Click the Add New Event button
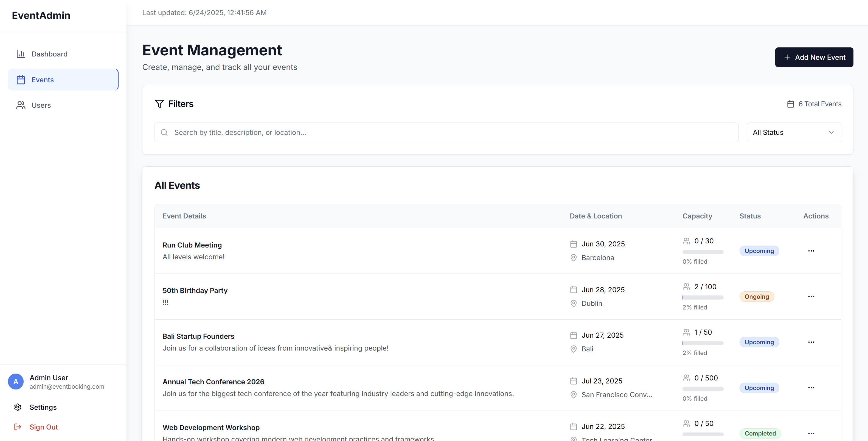The height and width of the screenshot is (441, 868). [x=814, y=57]
